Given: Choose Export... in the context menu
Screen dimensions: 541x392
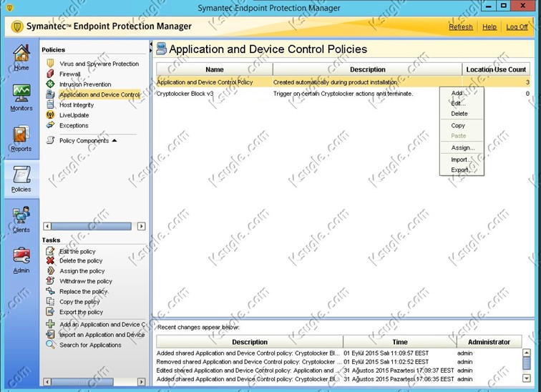Looking at the screenshot, I should 462,170.
